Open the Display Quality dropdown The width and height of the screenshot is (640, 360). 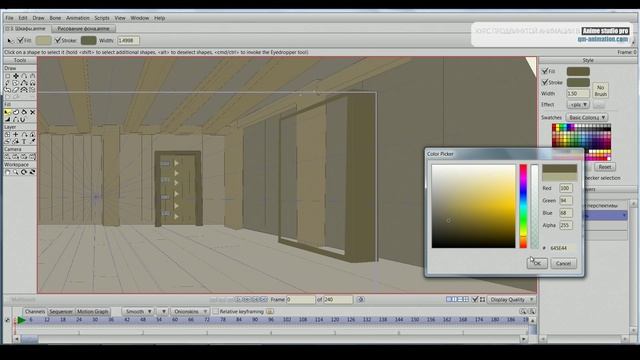(512, 300)
